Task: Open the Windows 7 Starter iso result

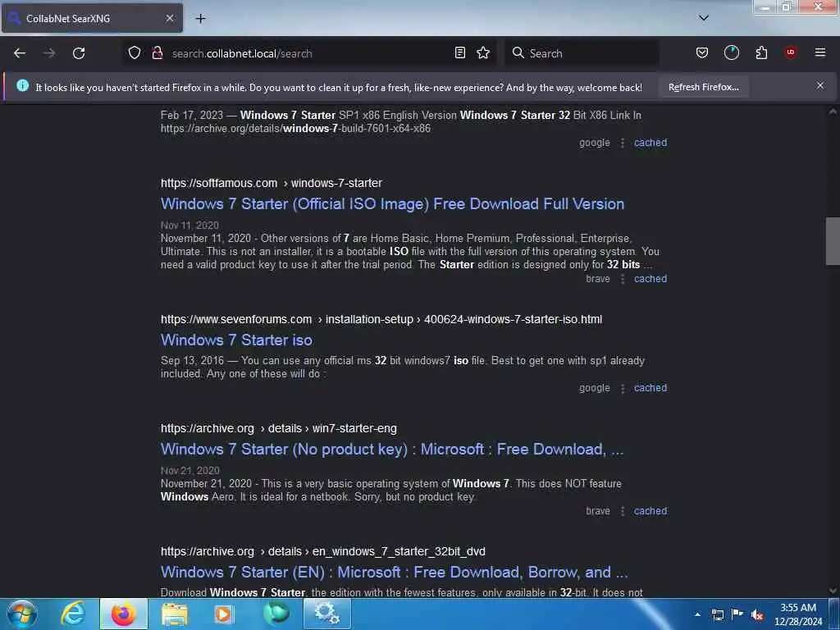Action: 236,340
